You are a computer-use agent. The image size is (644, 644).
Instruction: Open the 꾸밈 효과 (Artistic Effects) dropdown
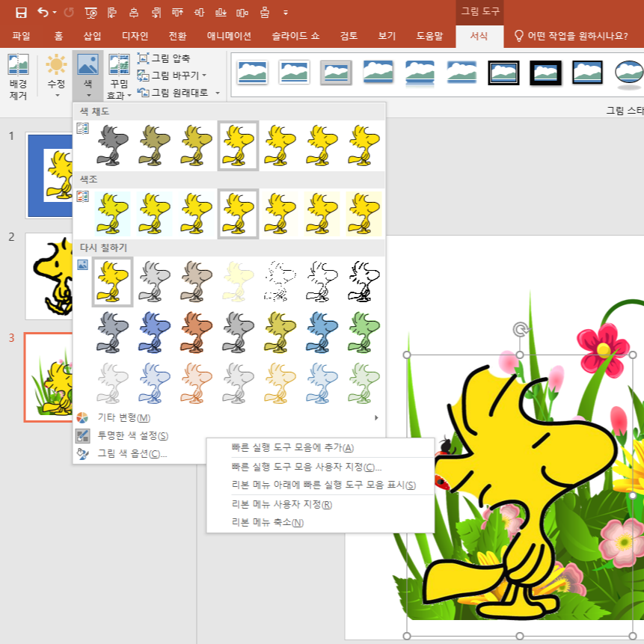point(119,77)
